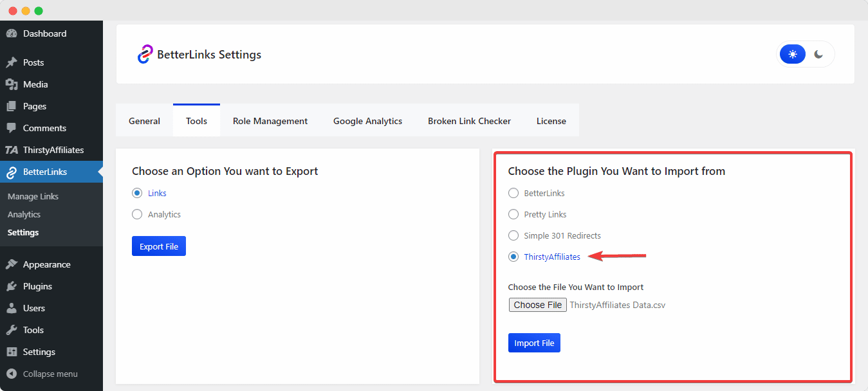Open Settings in main sidebar menu
Image resolution: width=868 pixels, height=391 pixels.
tap(51, 352)
